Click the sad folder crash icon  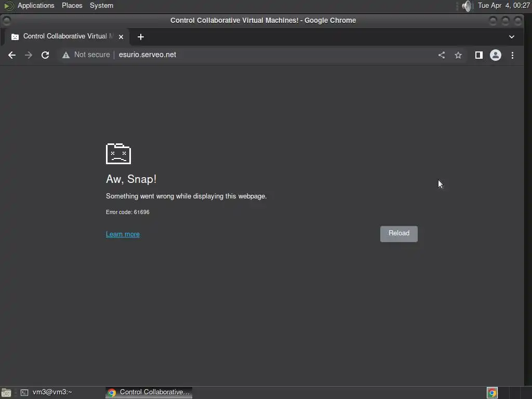coord(118,154)
